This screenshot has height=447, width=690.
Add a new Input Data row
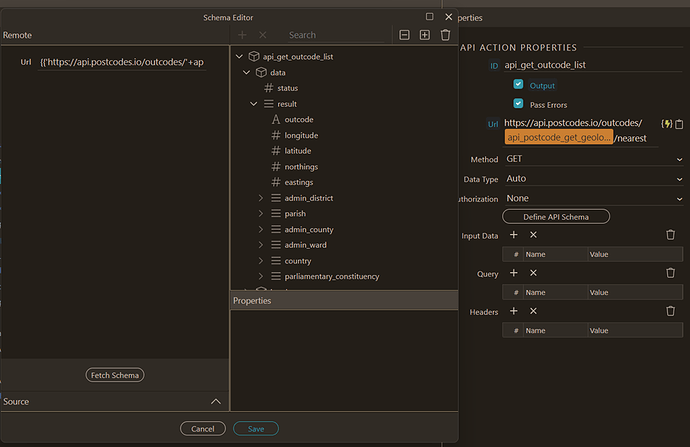click(x=514, y=235)
